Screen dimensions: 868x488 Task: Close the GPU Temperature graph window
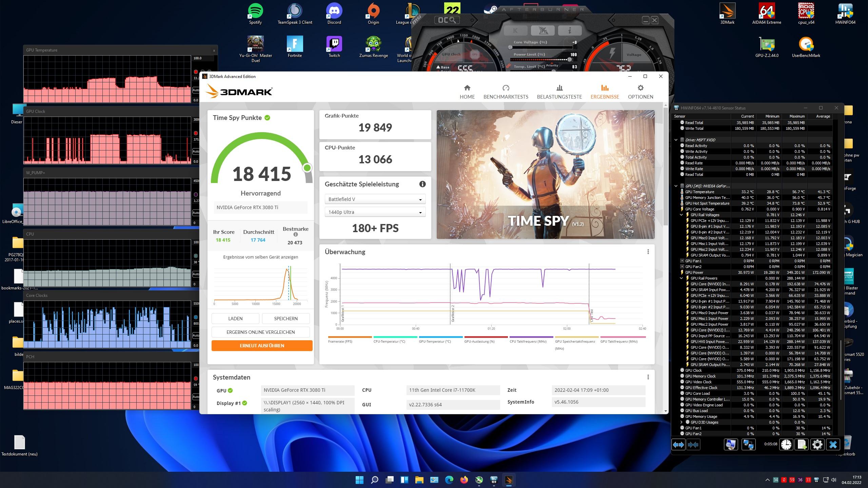pos(214,50)
